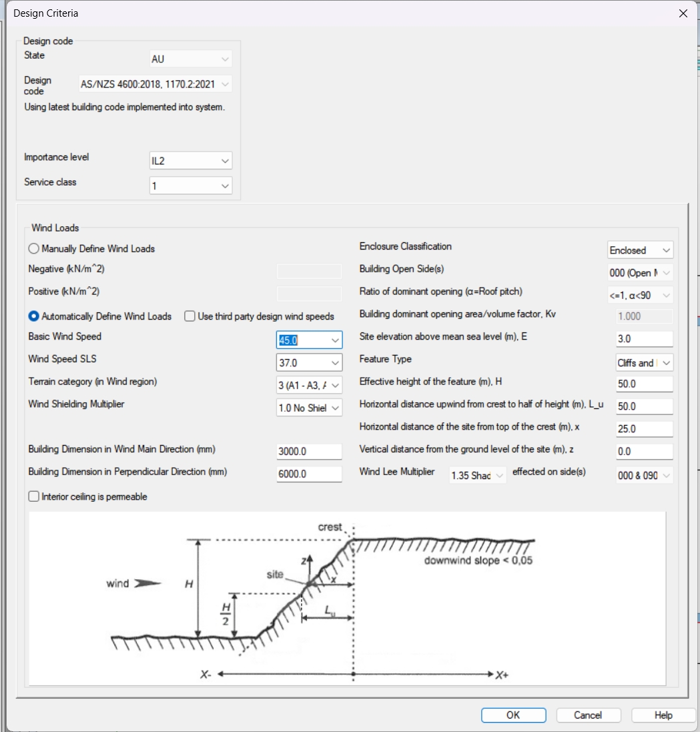
Task: Close the Design Criteria dialog
Action: pos(683,13)
